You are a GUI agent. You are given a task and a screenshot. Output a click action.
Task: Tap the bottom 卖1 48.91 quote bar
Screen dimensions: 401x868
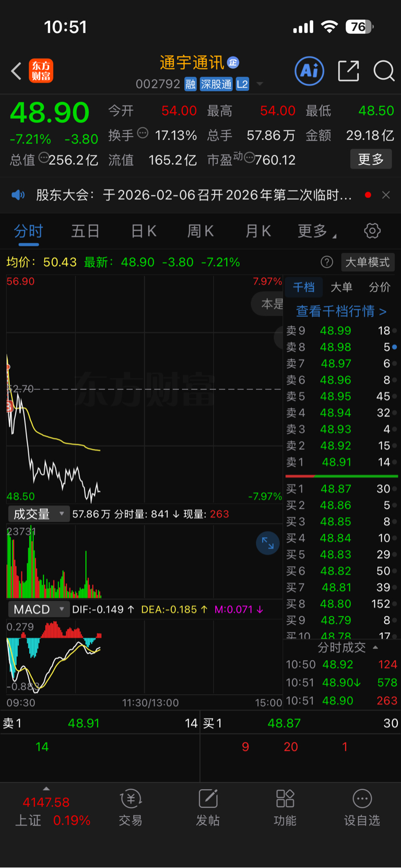point(100,723)
